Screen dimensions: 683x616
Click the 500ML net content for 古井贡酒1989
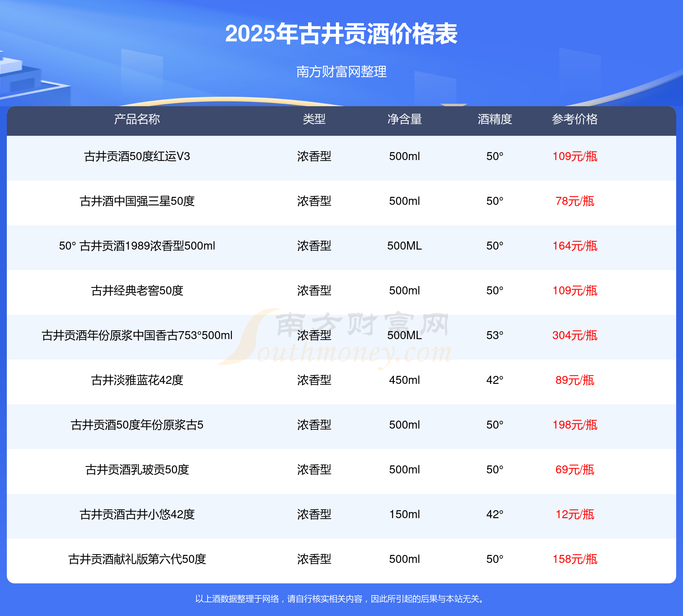tap(404, 246)
